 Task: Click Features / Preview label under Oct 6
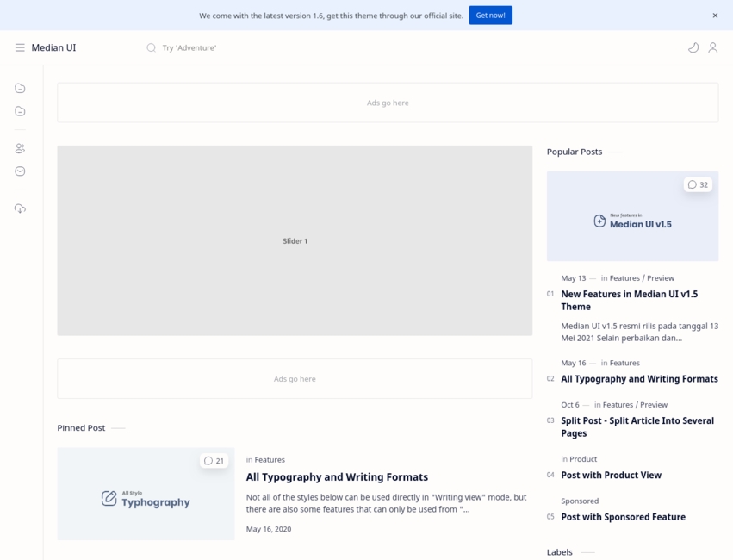tap(635, 405)
